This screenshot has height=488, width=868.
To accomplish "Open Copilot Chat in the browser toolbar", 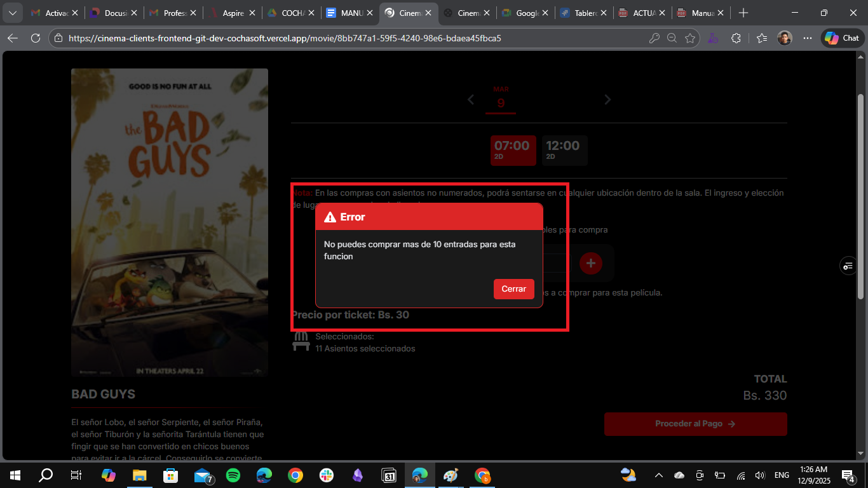I will [841, 37].
